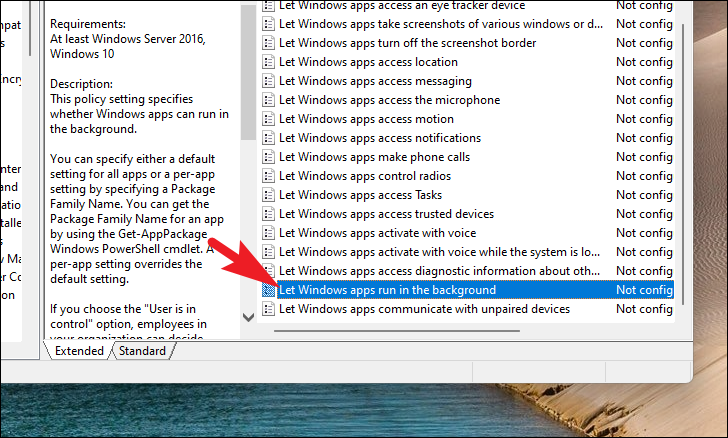Click policy icon for activate with voice

268,233
